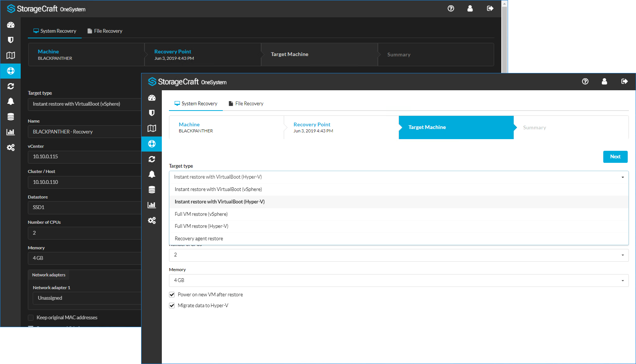Open the map/sites icon in the sidebar

(152, 128)
